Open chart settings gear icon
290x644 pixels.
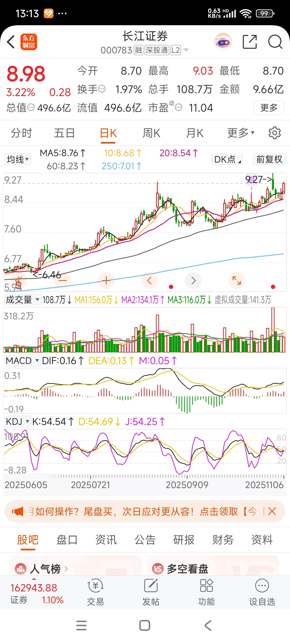274,133
